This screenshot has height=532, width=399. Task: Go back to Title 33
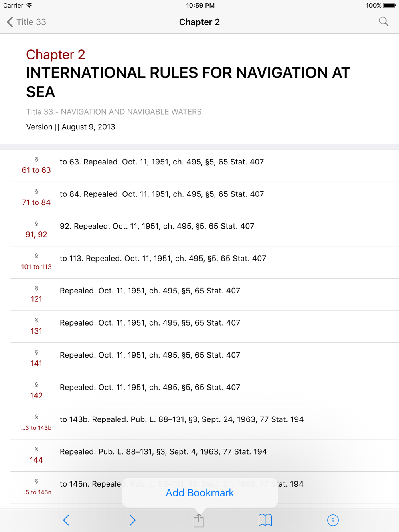coord(26,22)
